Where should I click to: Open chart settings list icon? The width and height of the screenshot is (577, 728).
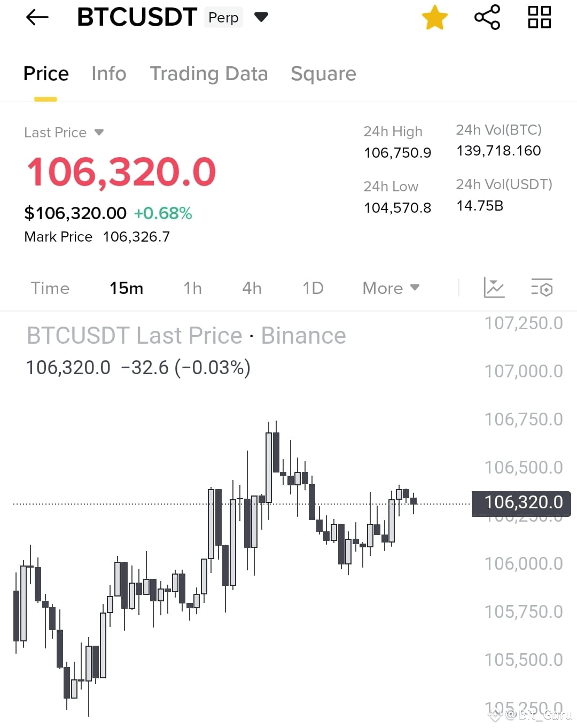(542, 288)
